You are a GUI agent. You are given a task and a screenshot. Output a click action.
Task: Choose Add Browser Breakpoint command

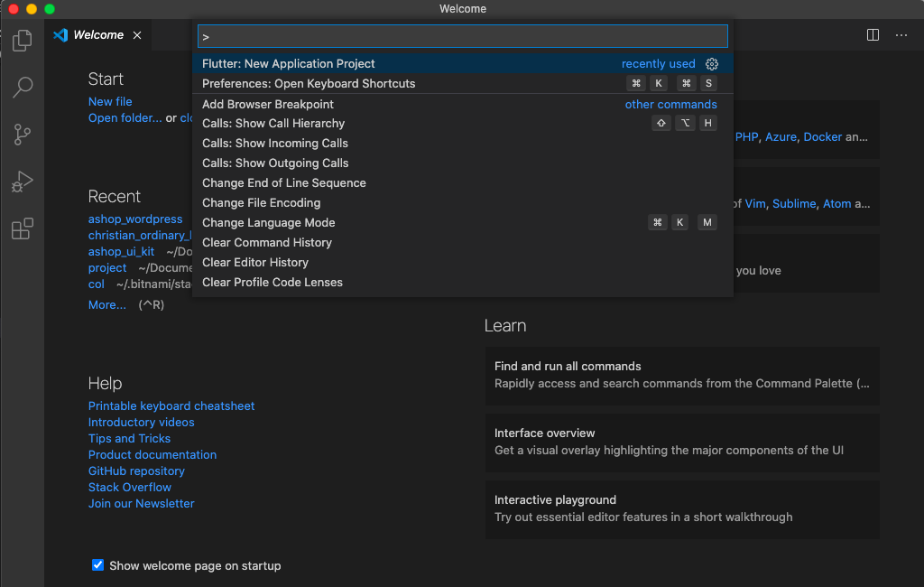click(x=463, y=104)
